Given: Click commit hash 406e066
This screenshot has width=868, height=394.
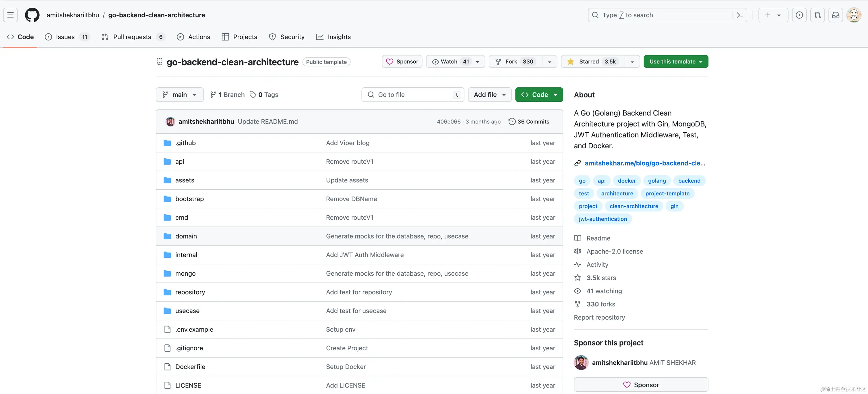Looking at the screenshot, I should 448,122.
